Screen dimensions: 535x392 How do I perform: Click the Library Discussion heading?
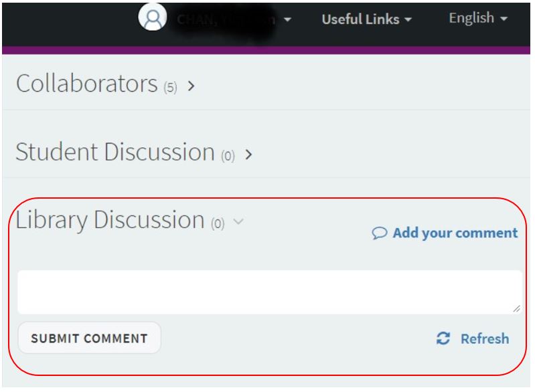[110, 220]
